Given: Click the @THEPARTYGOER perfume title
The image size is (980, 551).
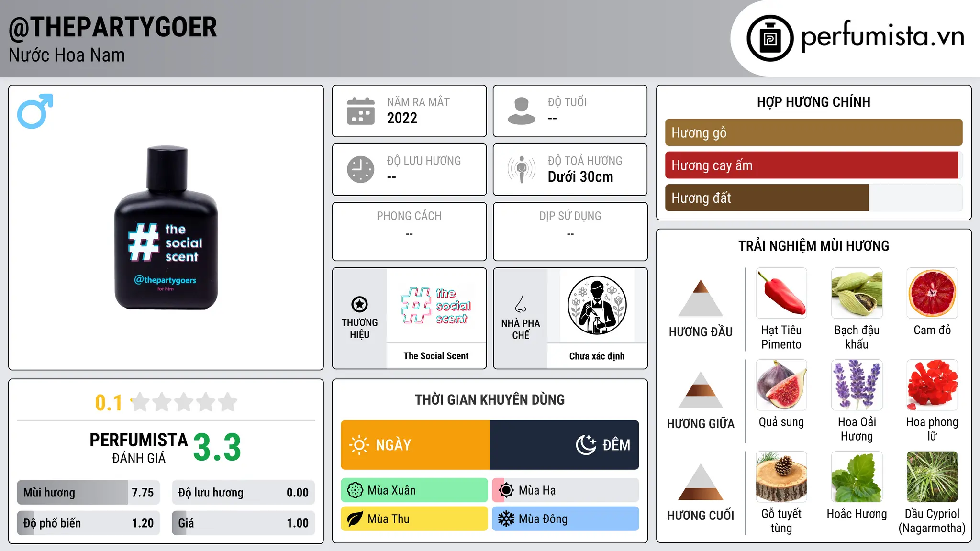Looking at the screenshot, I should pos(113,27).
